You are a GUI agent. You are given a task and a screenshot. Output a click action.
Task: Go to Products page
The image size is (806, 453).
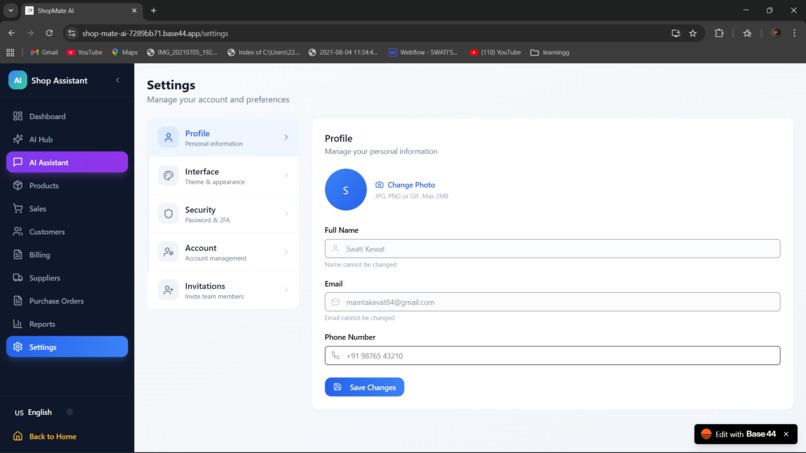point(67,186)
